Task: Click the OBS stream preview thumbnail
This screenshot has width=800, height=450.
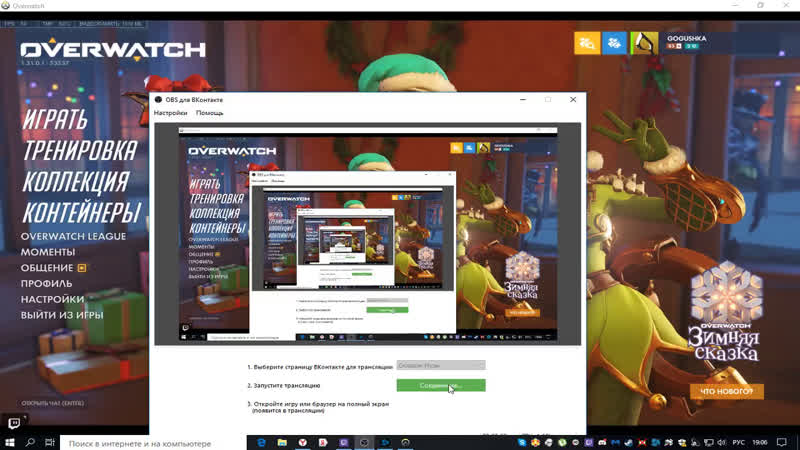Action: (x=368, y=234)
